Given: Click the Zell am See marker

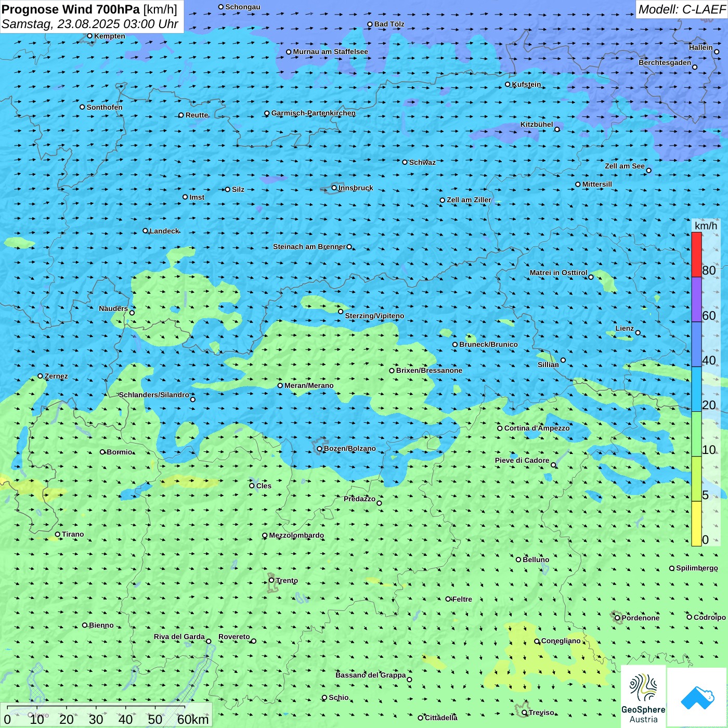Looking at the screenshot, I should (648, 171).
